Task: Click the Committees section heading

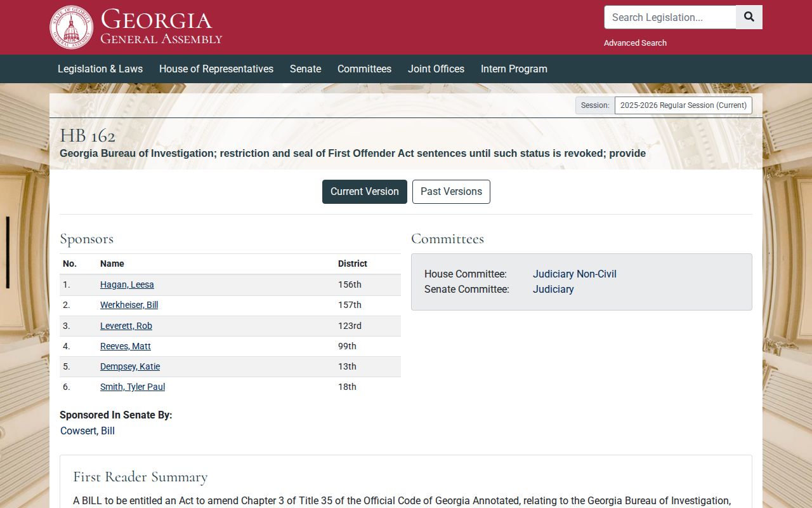Action: [447, 239]
